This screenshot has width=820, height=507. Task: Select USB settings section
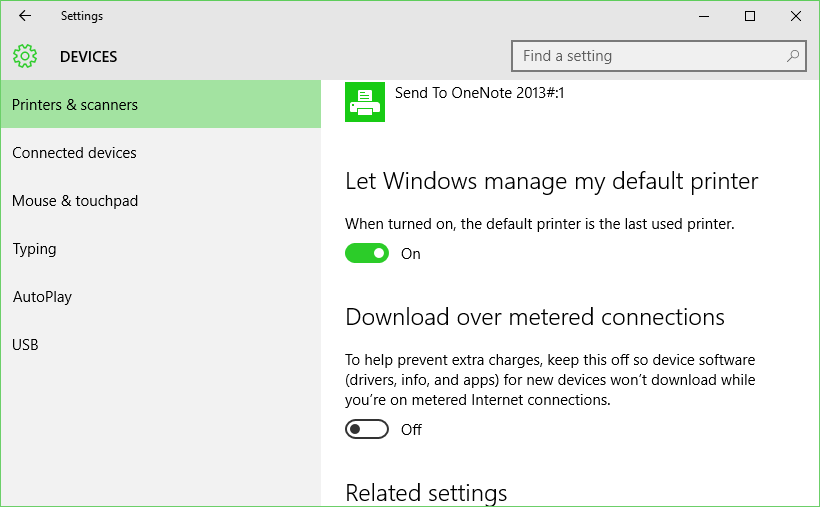[161, 345]
